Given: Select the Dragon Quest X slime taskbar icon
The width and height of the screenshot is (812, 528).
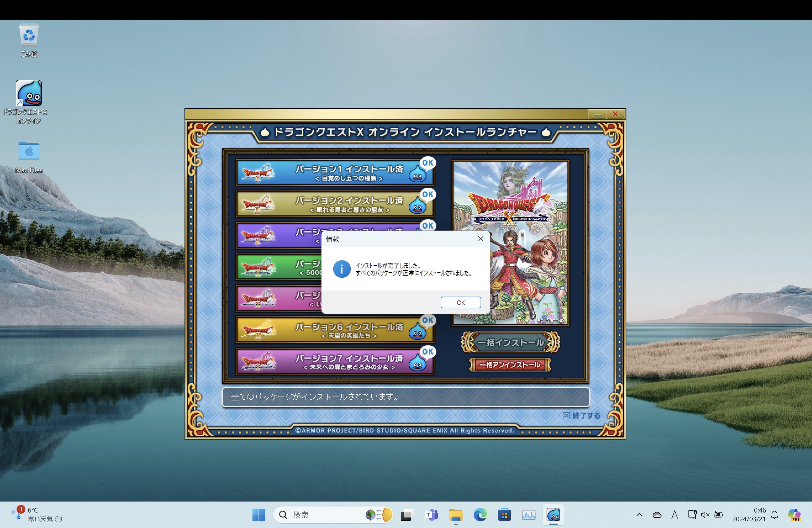Looking at the screenshot, I should (553, 515).
